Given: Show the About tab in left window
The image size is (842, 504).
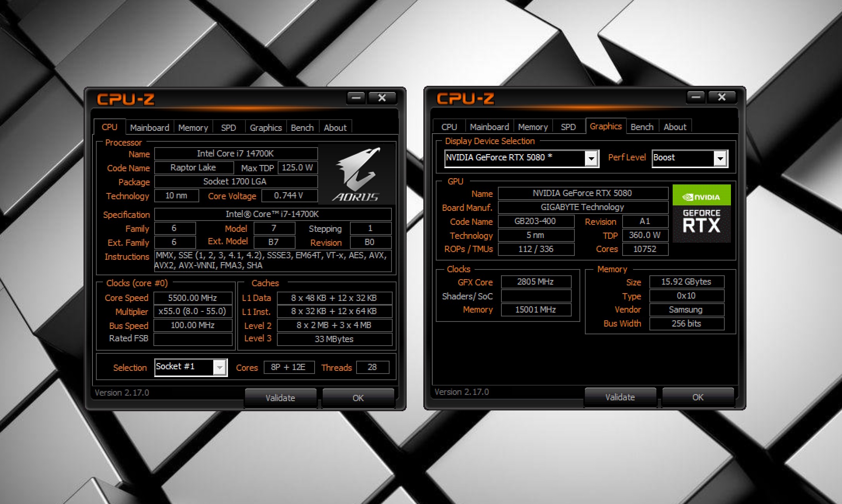Looking at the screenshot, I should pos(335,128).
